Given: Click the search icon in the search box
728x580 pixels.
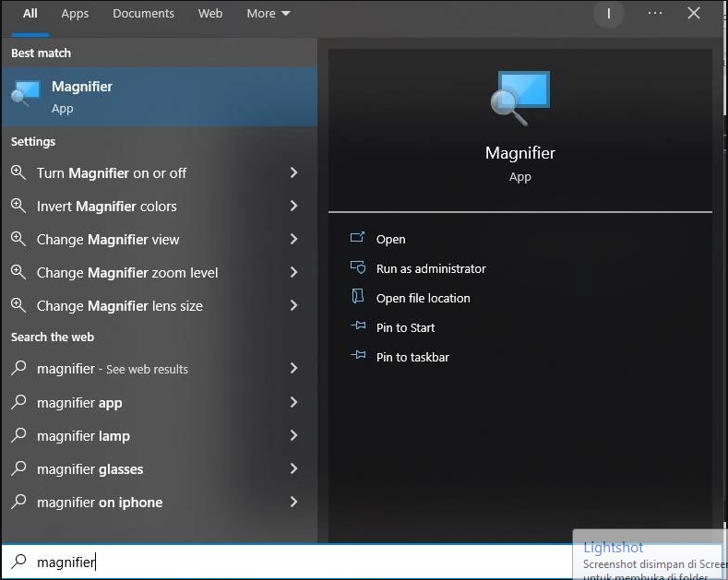Looking at the screenshot, I should (x=18, y=561).
